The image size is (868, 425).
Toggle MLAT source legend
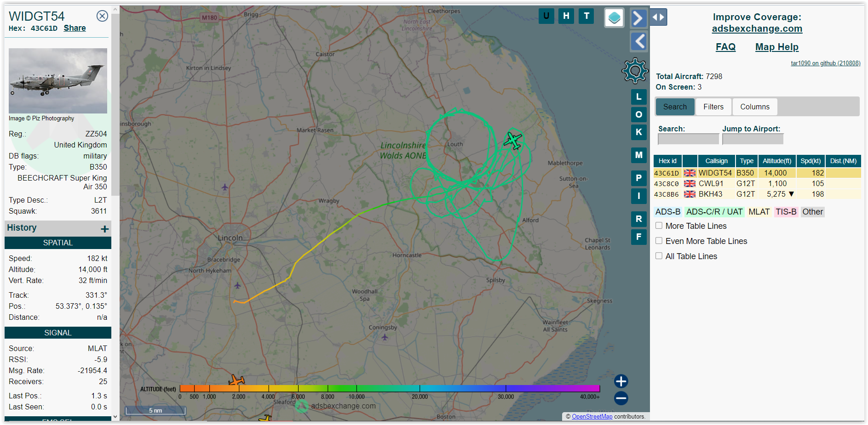pos(759,212)
